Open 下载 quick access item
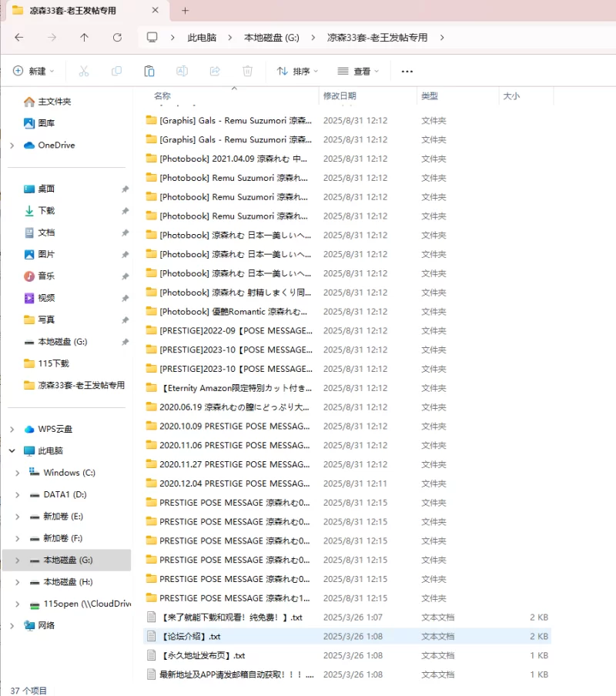Viewport: 616px width, 696px height. tap(46, 211)
